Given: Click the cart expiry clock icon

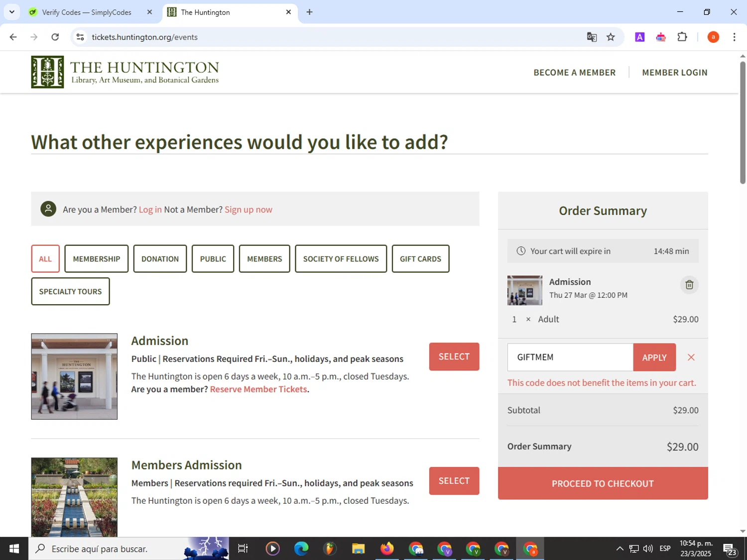Looking at the screenshot, I should (x=521, y=251).
